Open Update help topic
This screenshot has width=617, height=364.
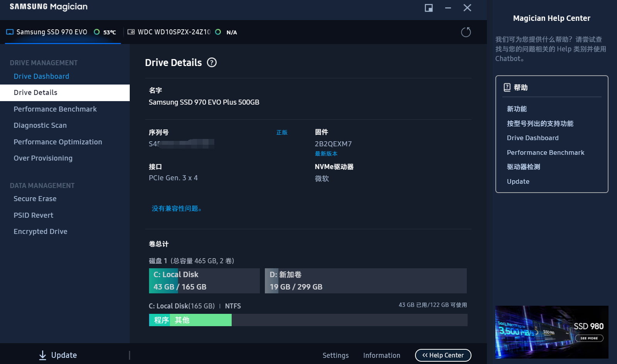(518, 181)
